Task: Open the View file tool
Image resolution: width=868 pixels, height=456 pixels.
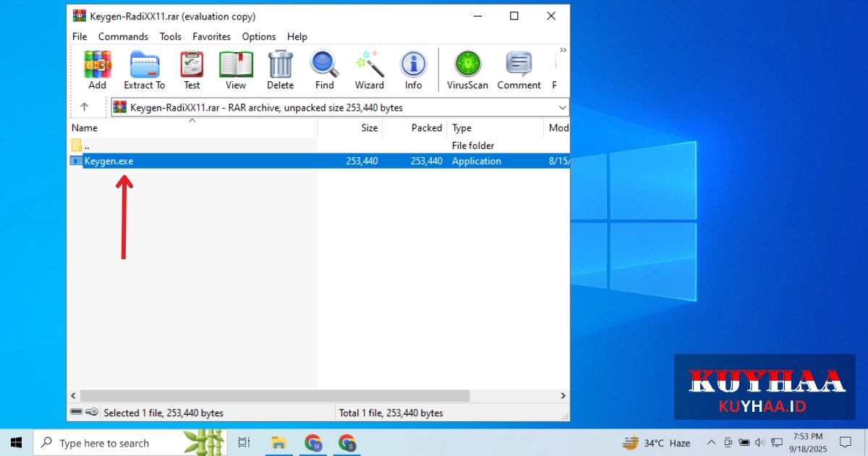Action: (236, 70)
